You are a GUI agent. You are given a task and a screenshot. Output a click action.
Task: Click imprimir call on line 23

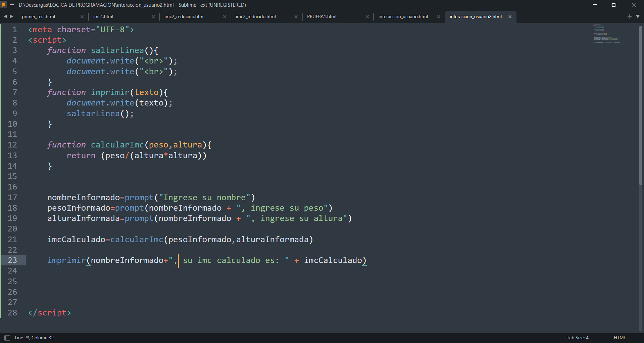coord(66,260)
